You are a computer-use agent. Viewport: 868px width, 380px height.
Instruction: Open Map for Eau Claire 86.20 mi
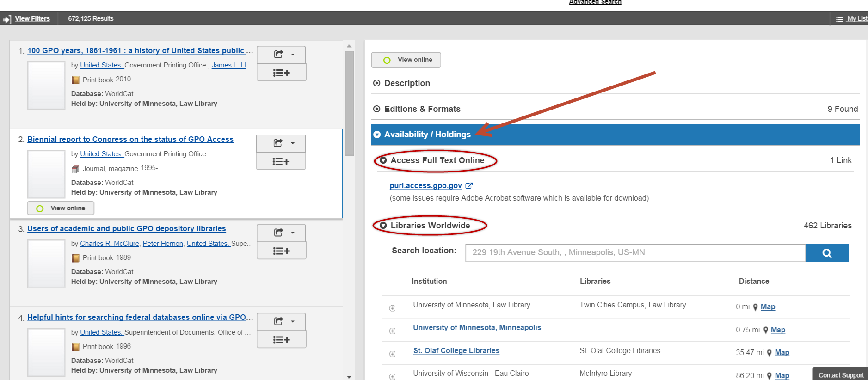[782, 375]
